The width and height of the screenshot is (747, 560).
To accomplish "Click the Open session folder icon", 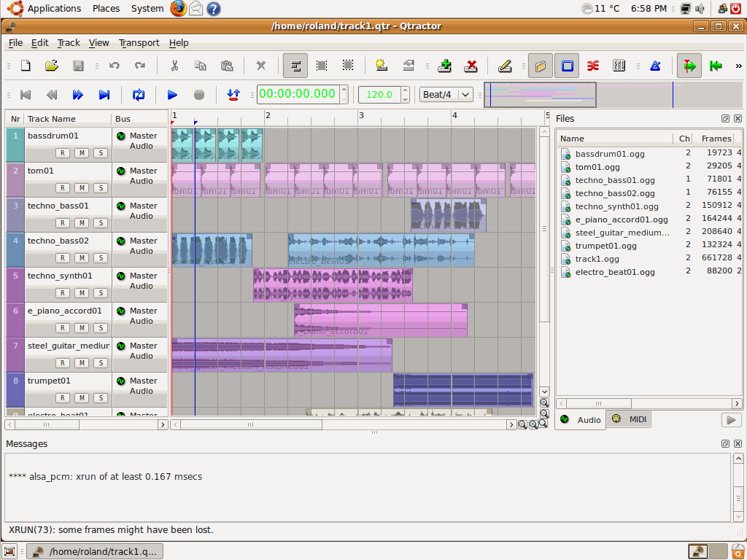I will 51,66.
